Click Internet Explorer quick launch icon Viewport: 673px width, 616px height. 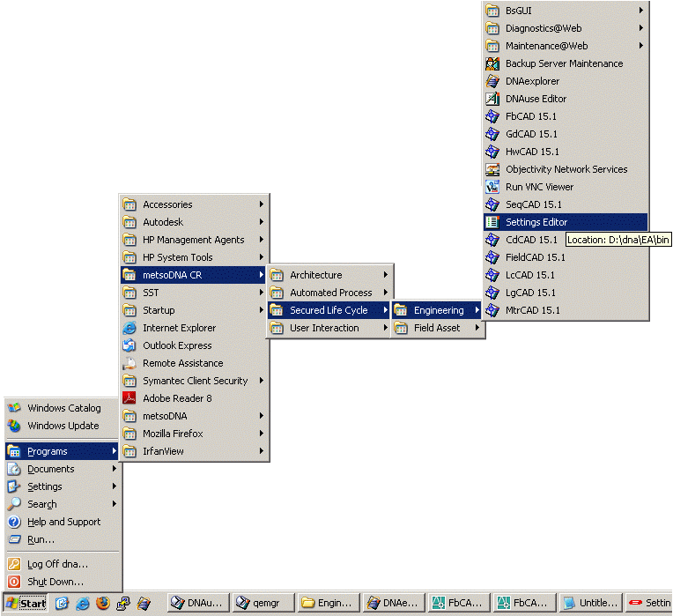tap(83, 603)
